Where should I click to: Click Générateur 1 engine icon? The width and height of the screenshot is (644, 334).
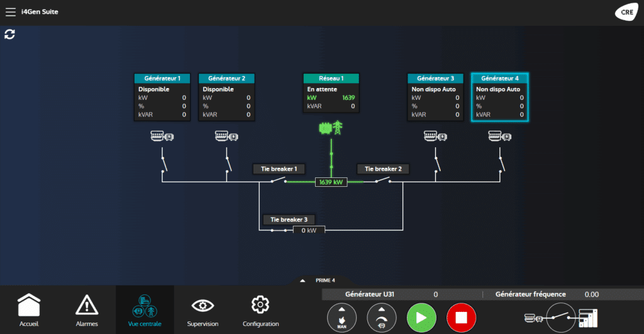point(162,136)
